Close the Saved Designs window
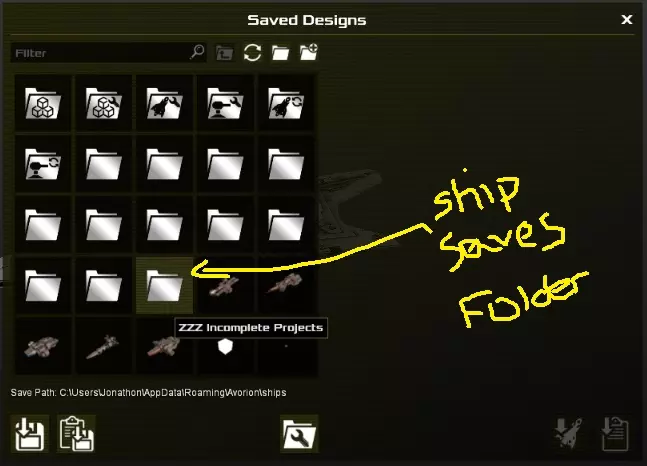The height and width of the screenshot is (466, 647). coord(626,19)
